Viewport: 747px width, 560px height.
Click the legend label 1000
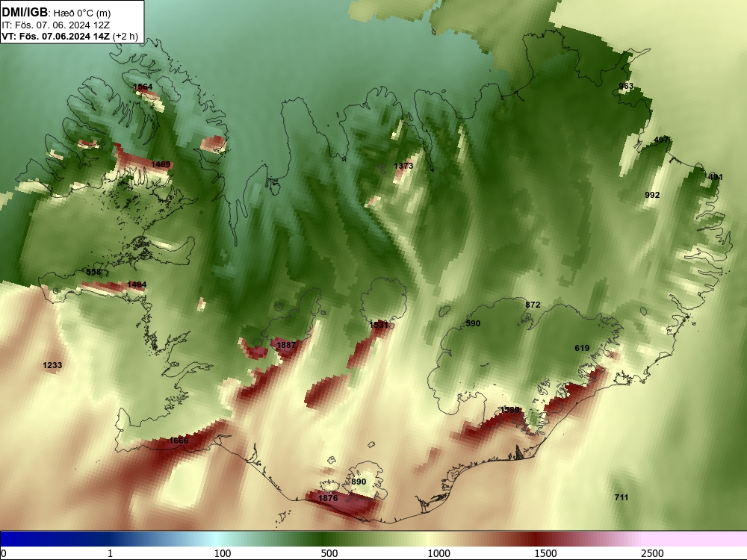(438, 553)
